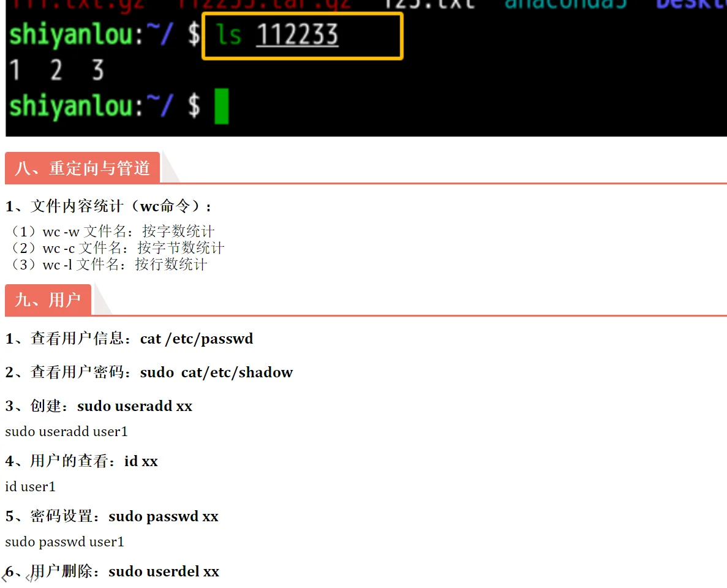Viewport: 727px width, 588px height.
Task: Select the 123.txt file shown in the terminal
Action: point(429,4)
